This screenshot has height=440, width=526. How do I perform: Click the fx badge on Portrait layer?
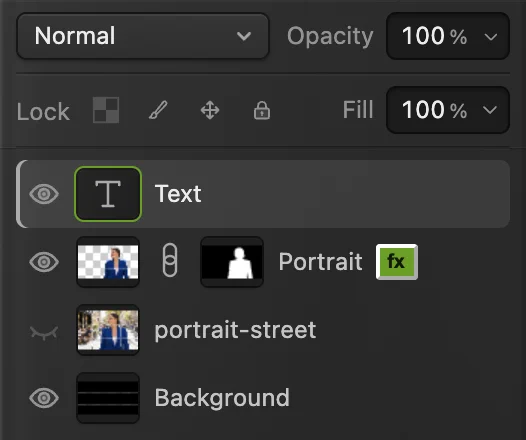point(397,262)
